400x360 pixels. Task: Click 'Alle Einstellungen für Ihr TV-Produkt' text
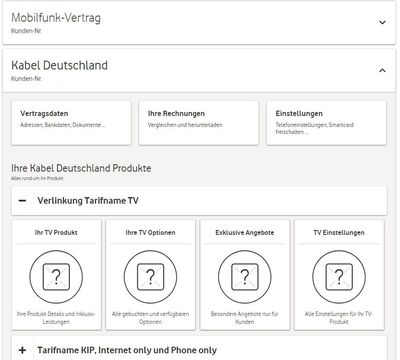click(339, 318)
